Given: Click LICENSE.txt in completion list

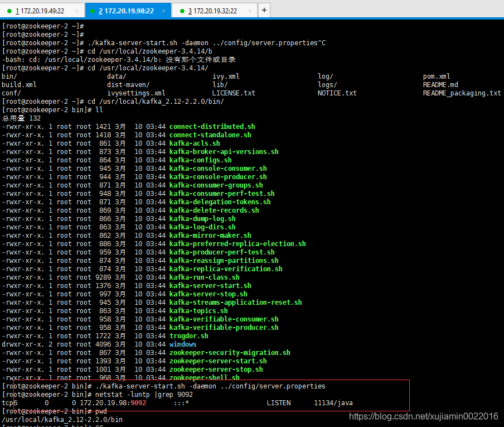Looking at the screenshot, I should (234, 93).
